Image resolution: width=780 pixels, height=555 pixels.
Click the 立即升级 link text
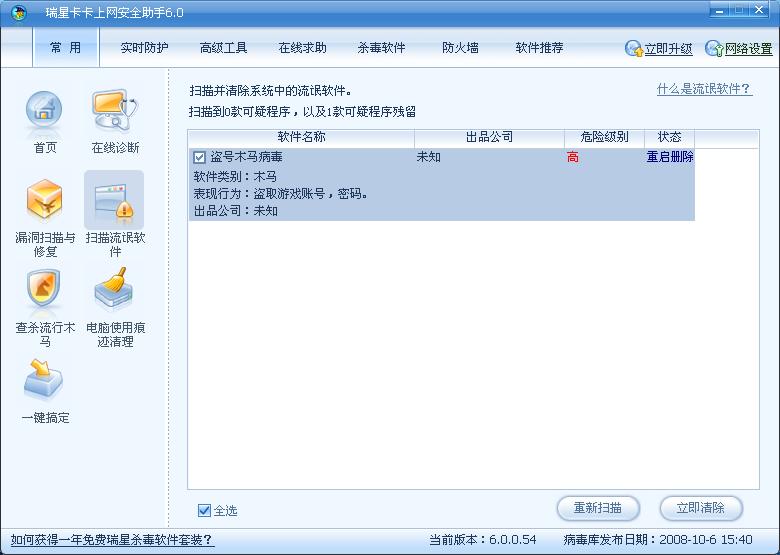coord(669,49)
